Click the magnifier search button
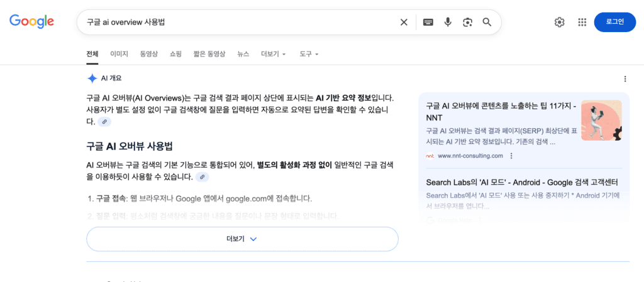The height and width of the screenshot is (282, 644). pyautogui.click(x=487, y=22)
